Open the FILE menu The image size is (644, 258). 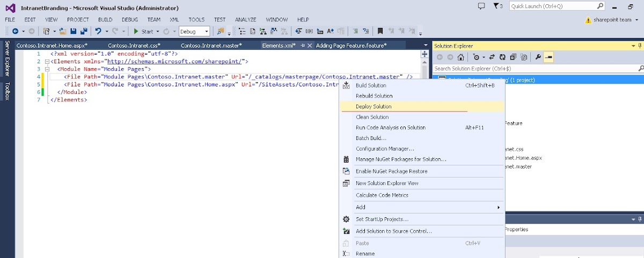coord(10,20)
